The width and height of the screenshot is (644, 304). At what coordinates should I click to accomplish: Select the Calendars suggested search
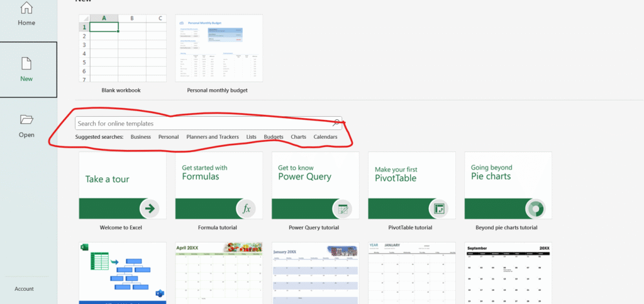325,137
